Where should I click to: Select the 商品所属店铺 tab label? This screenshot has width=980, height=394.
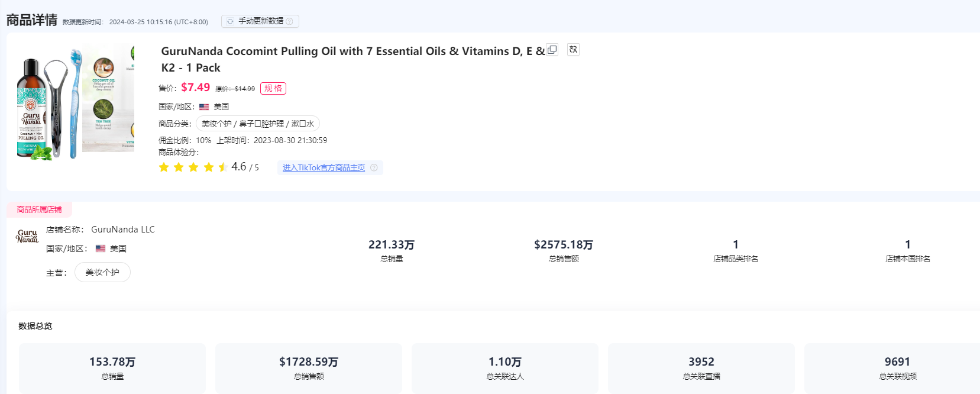[x=39, y=209]
